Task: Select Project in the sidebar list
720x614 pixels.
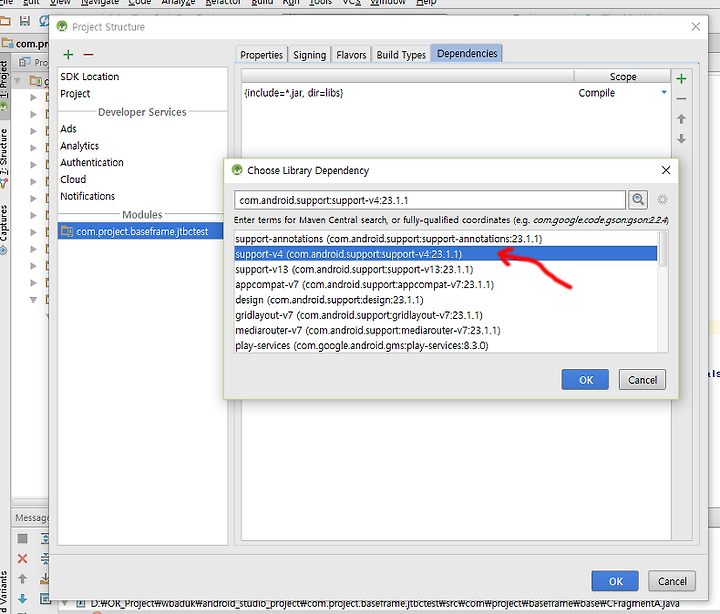Action: click(x=142, y=94)
